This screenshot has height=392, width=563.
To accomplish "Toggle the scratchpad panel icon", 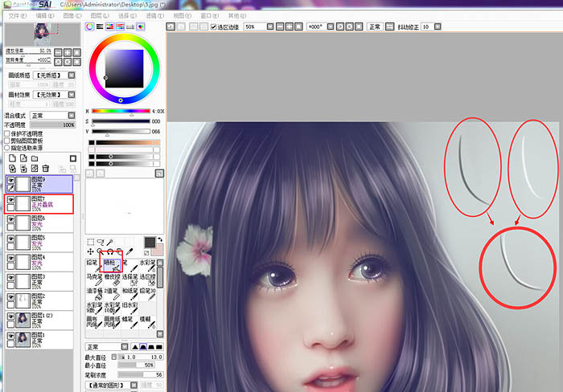I will (x=141, y=27).
